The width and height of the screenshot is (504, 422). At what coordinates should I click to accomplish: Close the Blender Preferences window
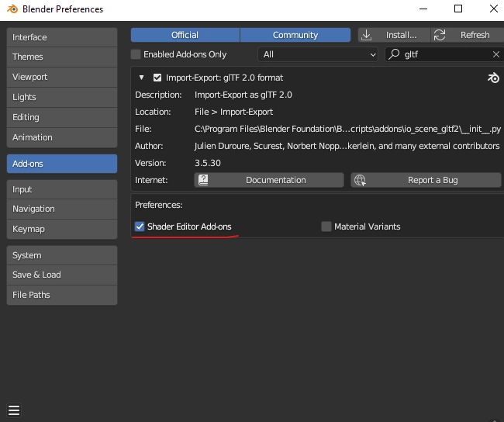coord(494,9)
